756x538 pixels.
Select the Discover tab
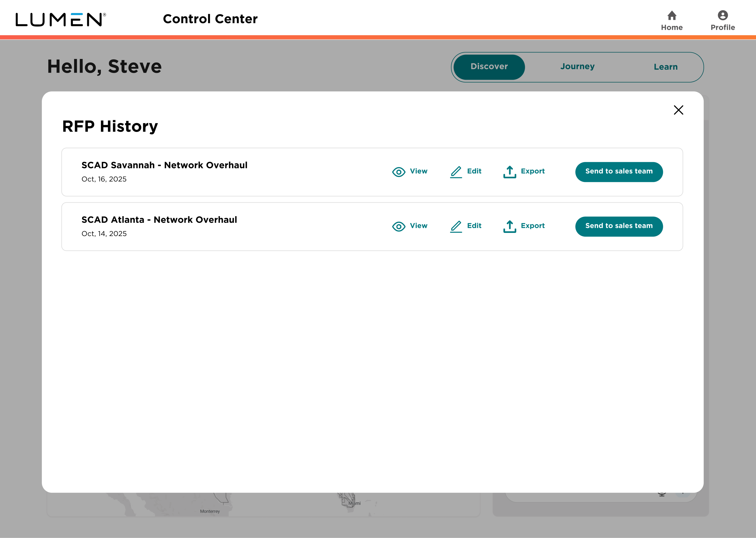click(489, 67)
